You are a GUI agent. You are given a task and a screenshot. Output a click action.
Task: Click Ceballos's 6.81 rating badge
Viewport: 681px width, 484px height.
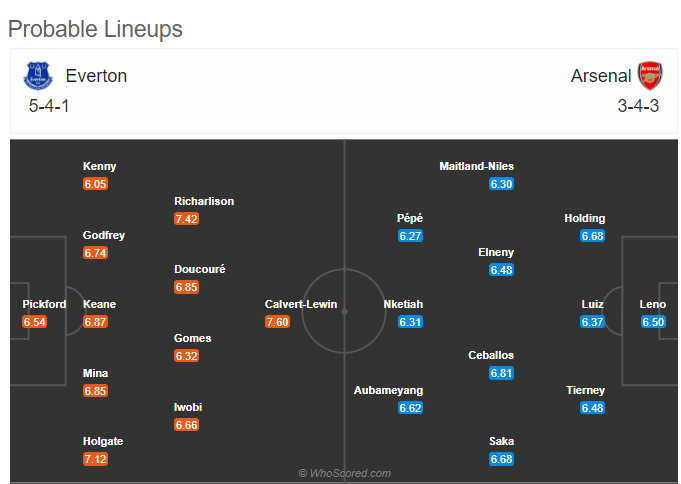(501, 373)
